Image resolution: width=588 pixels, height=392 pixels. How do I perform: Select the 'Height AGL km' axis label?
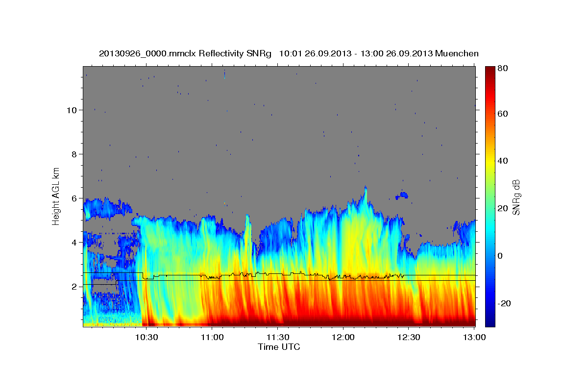click(56, 196)
